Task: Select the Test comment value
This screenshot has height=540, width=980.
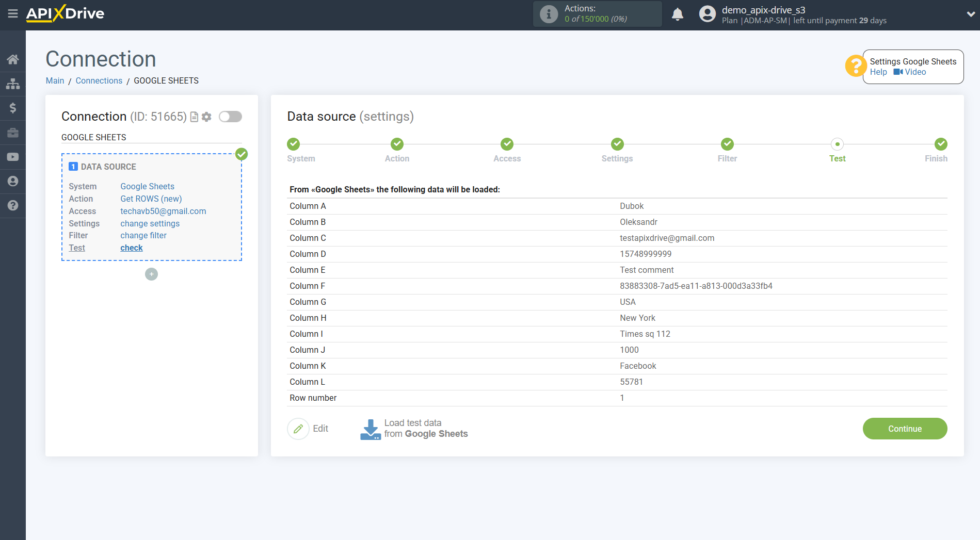Action: (647, 270)
